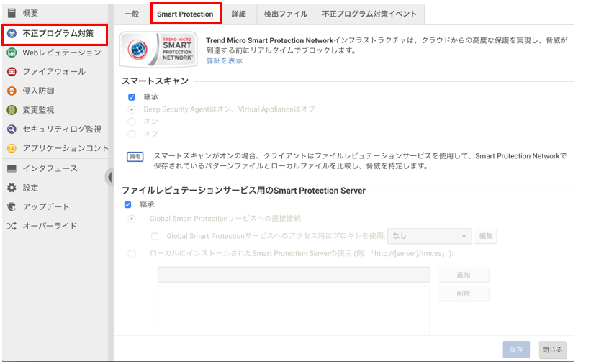Click the 侵入防御 orange icon
591x364 pixels.
point(12,91)
